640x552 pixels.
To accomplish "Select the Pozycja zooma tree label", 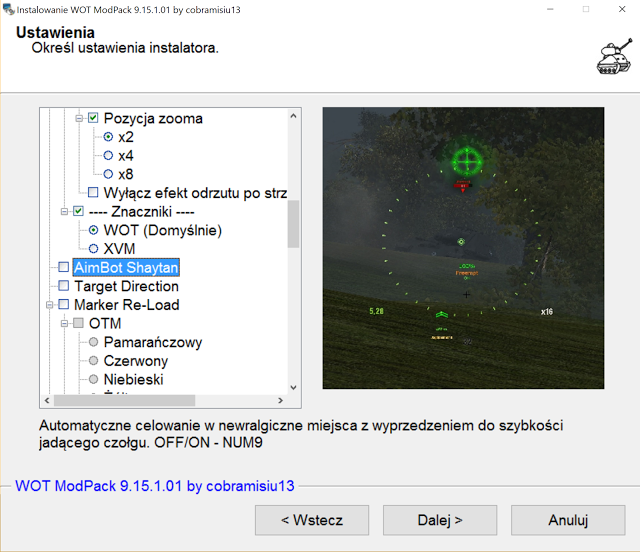I will pos(153,118).
